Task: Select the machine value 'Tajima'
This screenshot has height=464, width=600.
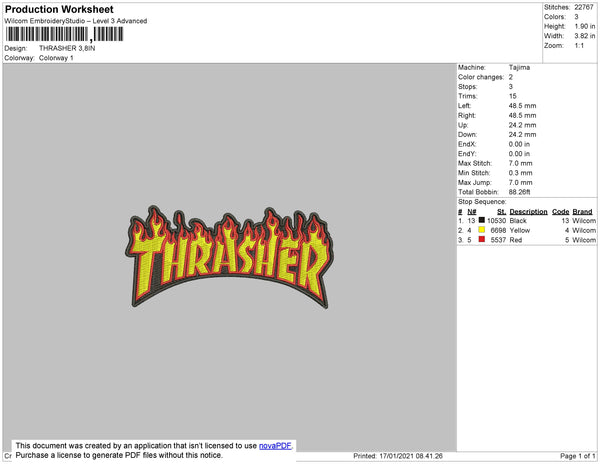Action: [519, 67]
